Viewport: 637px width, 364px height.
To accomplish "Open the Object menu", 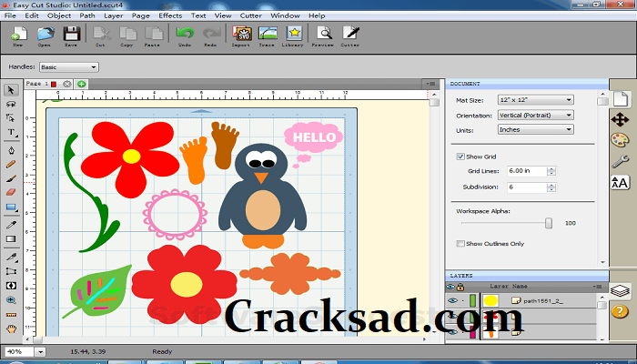I will [59, 15].
